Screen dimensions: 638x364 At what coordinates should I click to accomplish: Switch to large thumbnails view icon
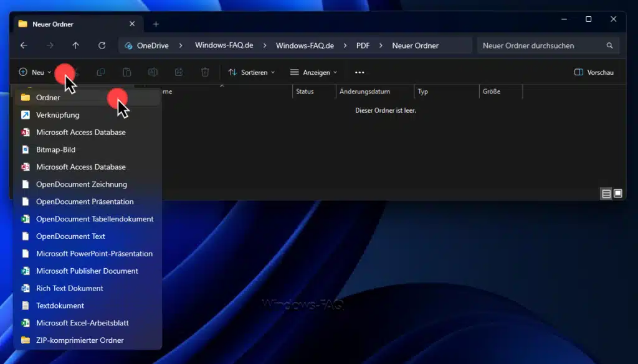coord(617,194)
